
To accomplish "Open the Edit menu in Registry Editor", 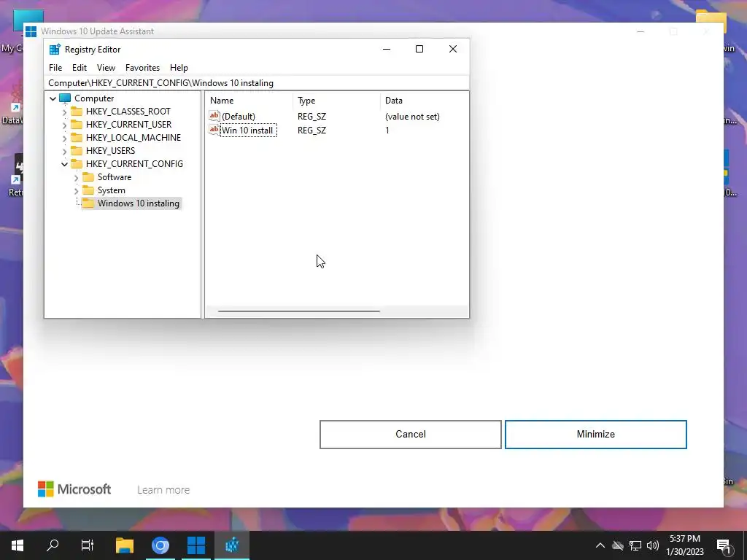I will click(x=79, y=68).
